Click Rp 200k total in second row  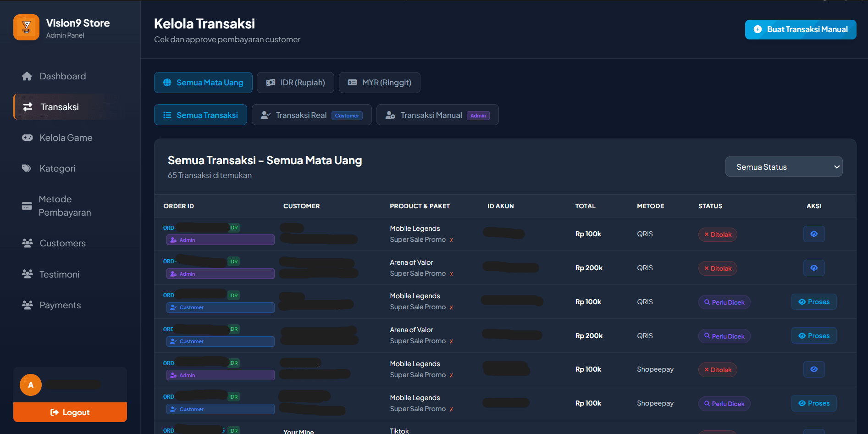589,268
